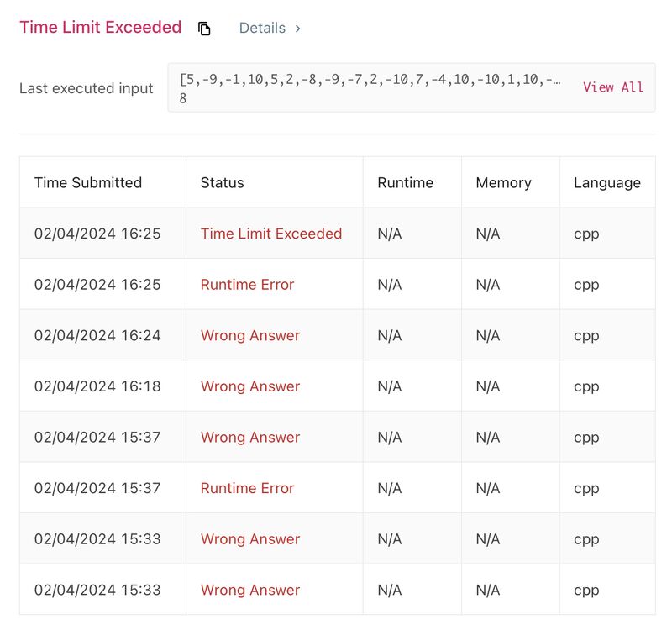This screenshot has width=672, height=630.
Task: Open the 15:37 Runtime Error submission
Action: (247, 488)
